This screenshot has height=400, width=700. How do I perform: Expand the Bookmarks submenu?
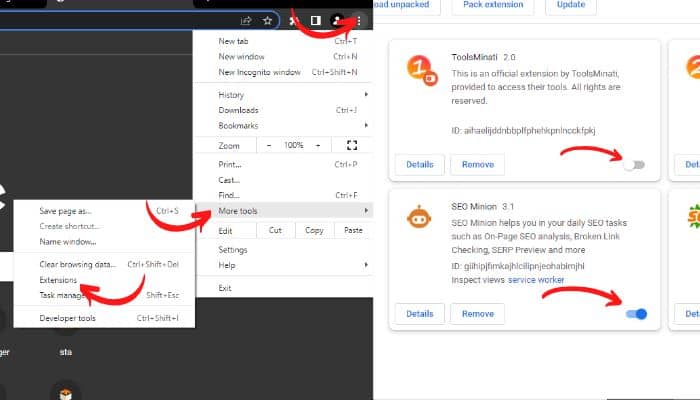283,125
